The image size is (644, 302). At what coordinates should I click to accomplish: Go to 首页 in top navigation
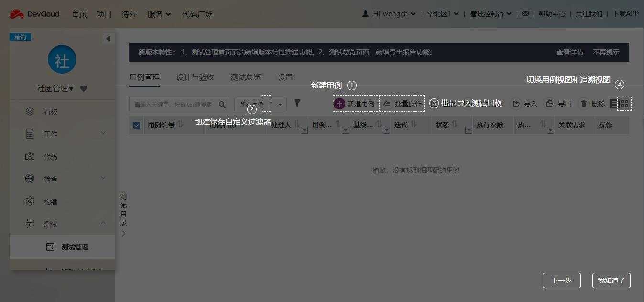pos(79,14)
